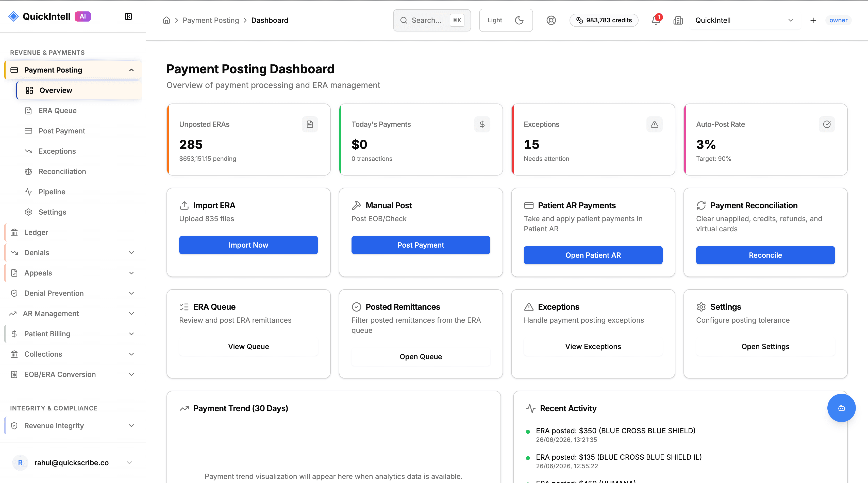The height and width of the screenshot is (483, 868).
Task: Click the 983,783 credits pill
Action: pos(604,20)
